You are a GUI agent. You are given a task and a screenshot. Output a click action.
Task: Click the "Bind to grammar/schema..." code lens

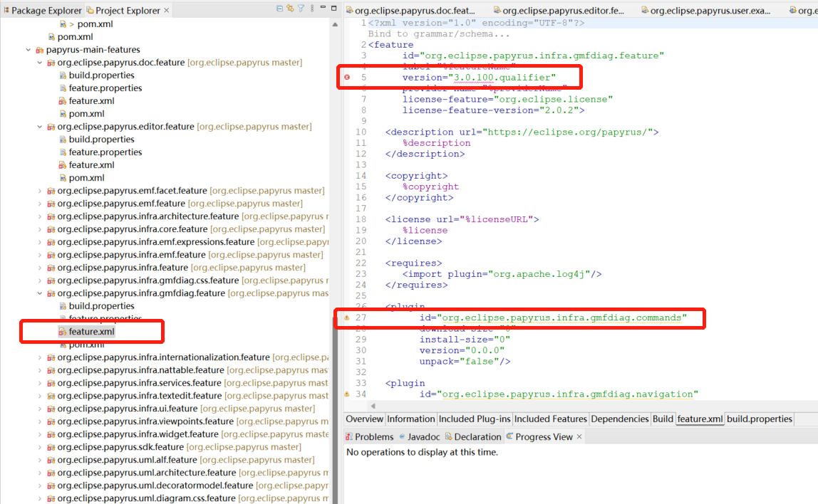(x=438, y=34)
